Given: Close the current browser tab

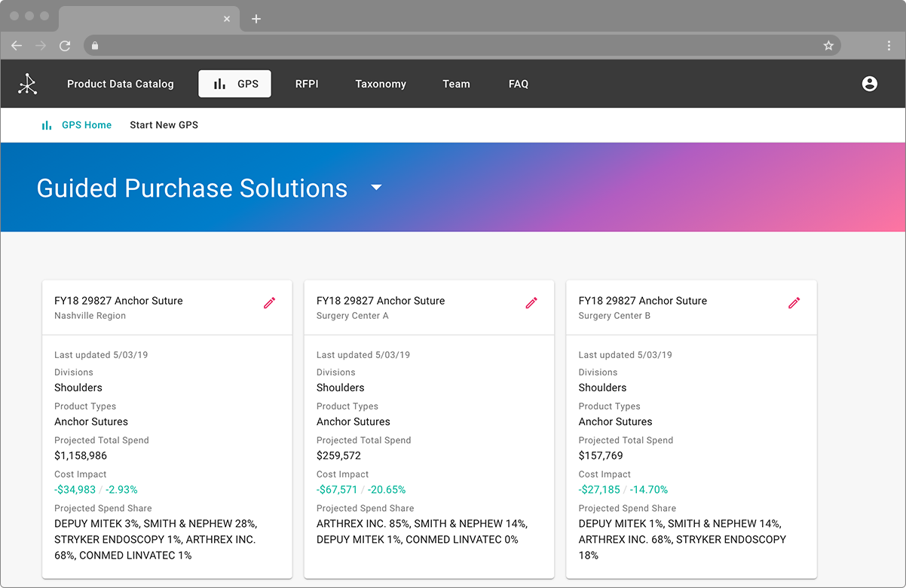Looking at the screenshot, I should point(227,19).
